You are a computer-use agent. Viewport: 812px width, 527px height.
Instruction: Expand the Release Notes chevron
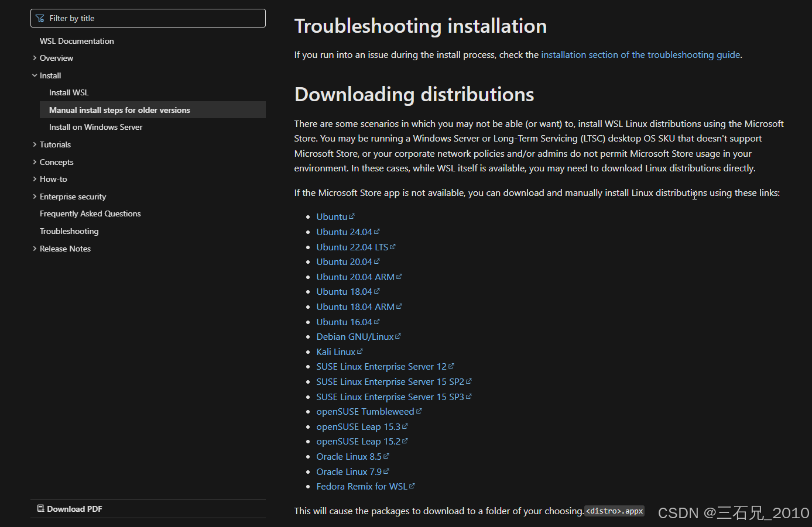coord(35,249)
